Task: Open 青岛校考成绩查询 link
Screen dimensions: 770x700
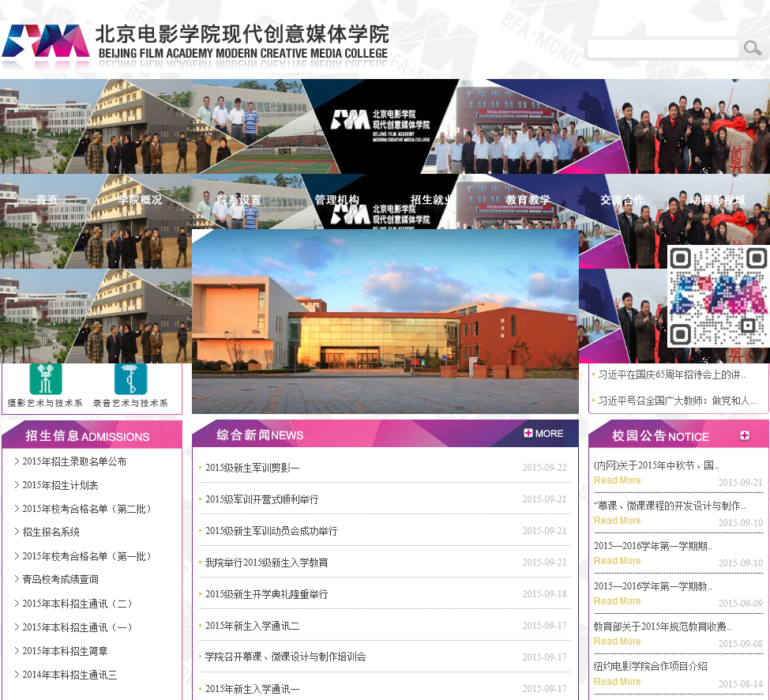Action: click(60, 580)
